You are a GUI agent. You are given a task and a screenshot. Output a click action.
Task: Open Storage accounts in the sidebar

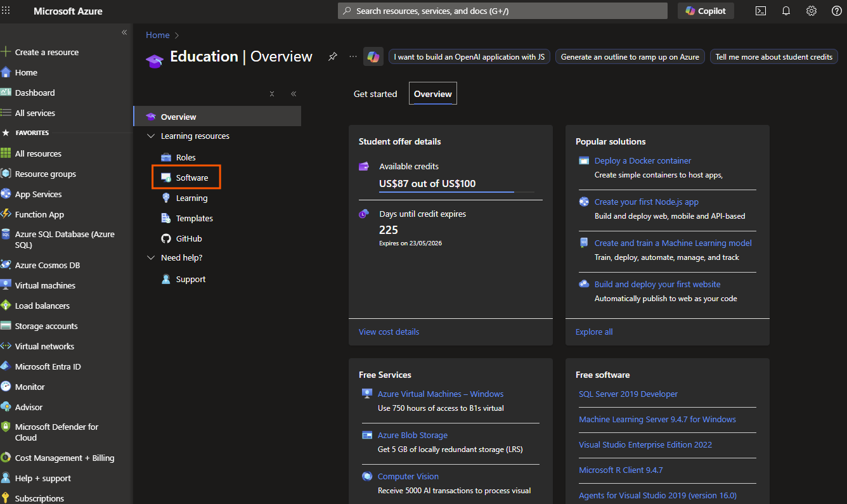[x=46, y=326]
